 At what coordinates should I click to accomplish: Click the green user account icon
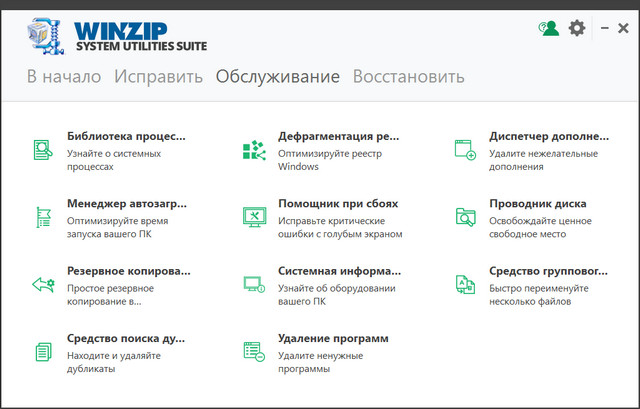point(547,28)
